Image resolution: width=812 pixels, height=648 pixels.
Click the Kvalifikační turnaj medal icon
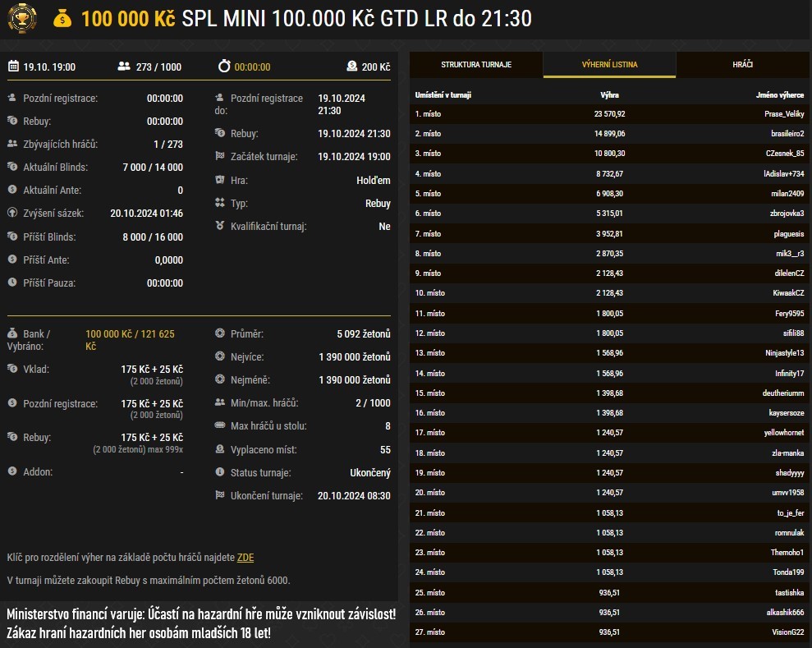point(220,225)
